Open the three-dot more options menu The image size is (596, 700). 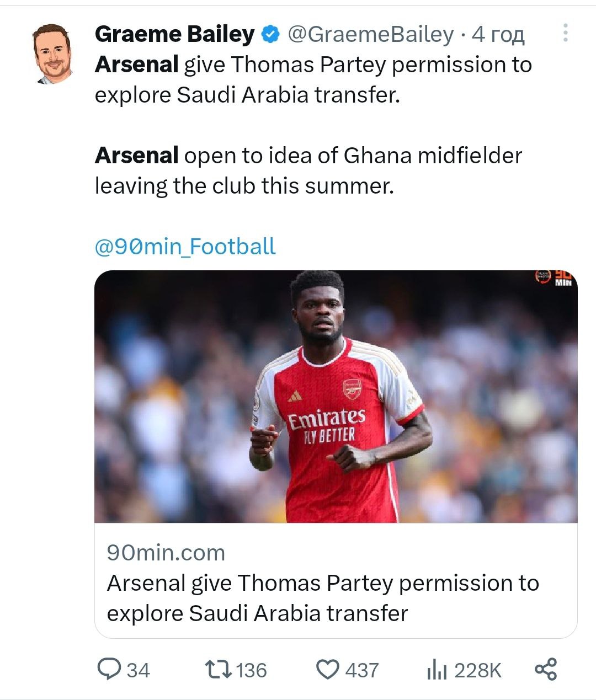[565, 33]
